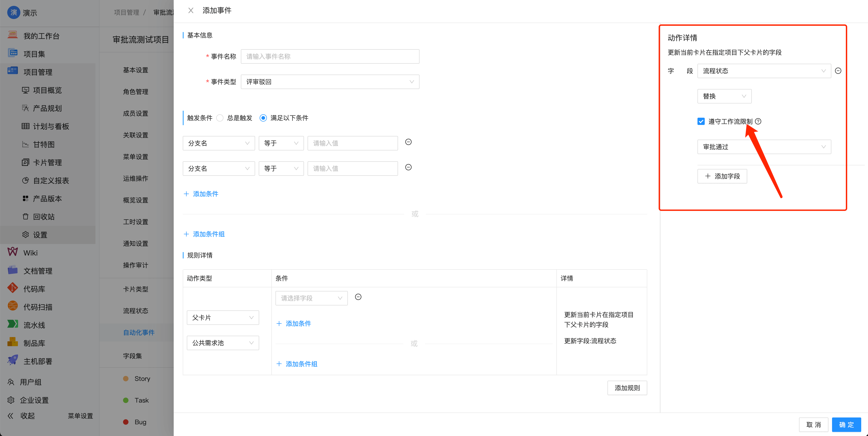Click the 添加规则 button
The height and width of the screenshot is (436, 868).
pyautogui.click(x=627, y=387)
